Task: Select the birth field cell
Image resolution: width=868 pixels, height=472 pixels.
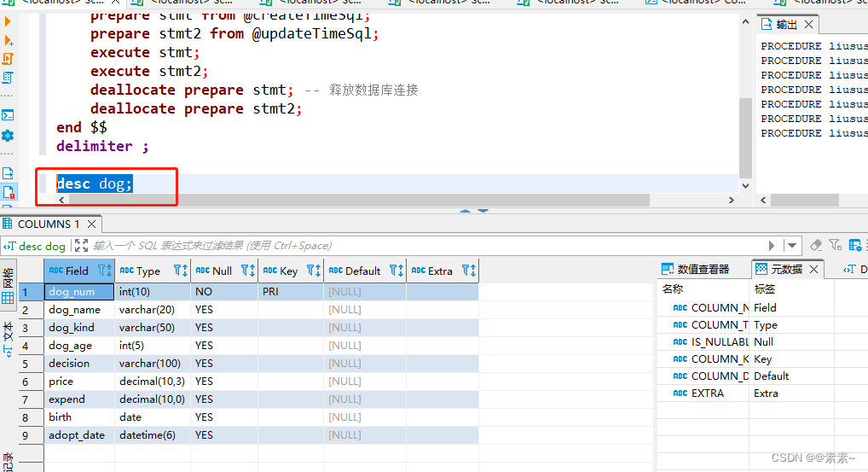Action: point(79,417)
